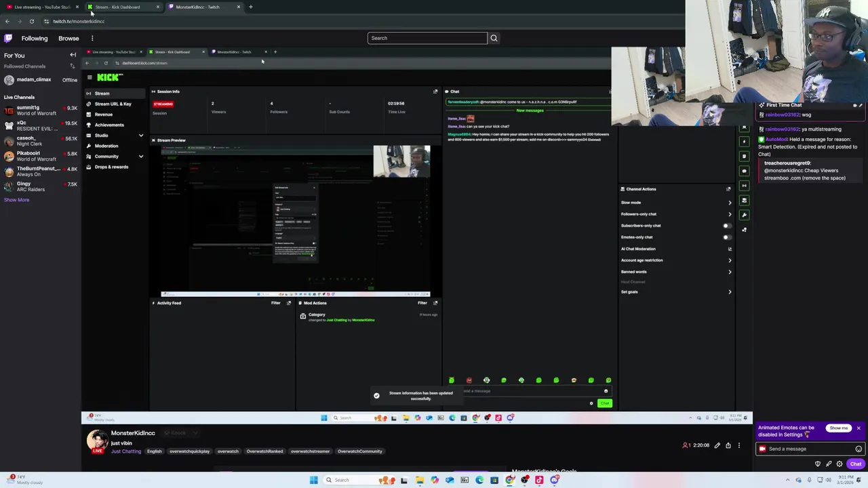
Task: Expand the Studio menu in Kick sidebar
Action: tap(141, 136)
